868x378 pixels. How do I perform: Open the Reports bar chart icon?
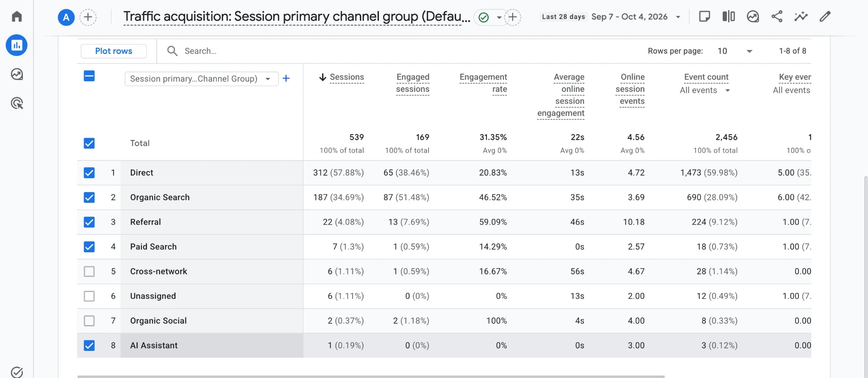pos(17,45)
